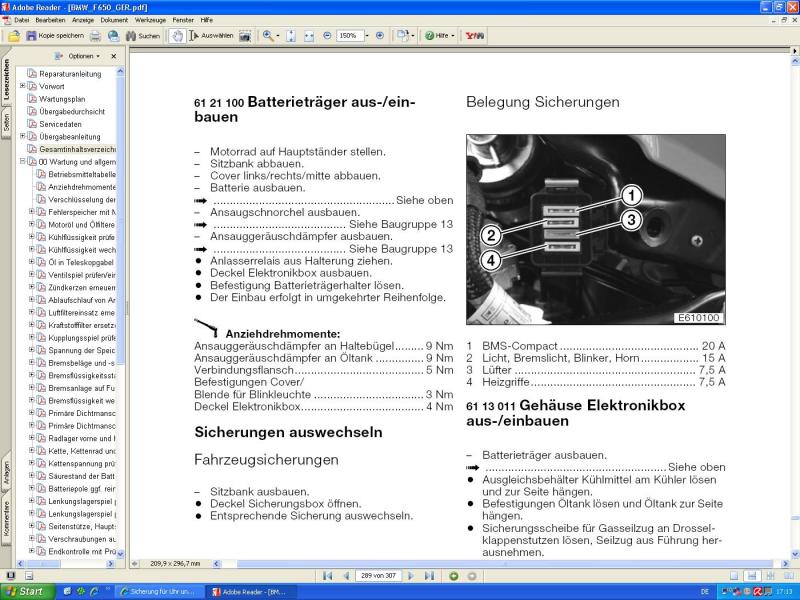Expand the Übergabeanleitung bookmark
This screenshot has width=800, height=600.
pos(22,136)
